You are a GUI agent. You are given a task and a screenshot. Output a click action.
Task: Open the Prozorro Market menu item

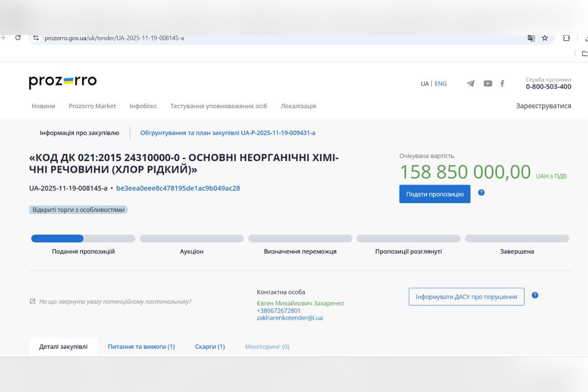(x=92, y=106)
